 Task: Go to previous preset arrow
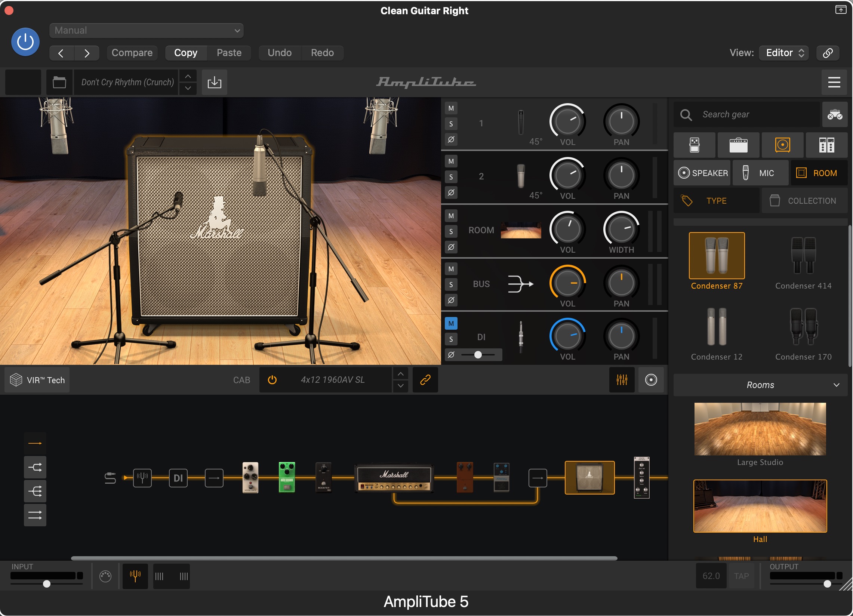coord(61,53)
